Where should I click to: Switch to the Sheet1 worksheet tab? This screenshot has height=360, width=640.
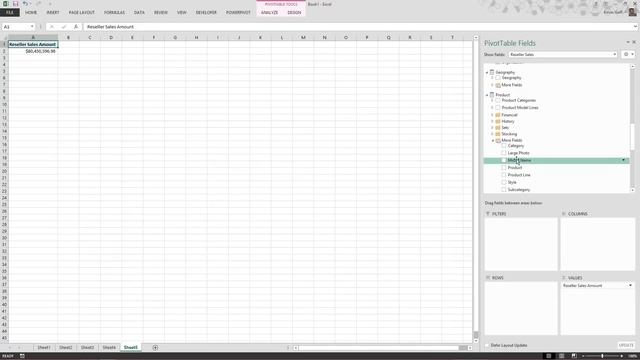pyautogui.click(x=44, y=347)
